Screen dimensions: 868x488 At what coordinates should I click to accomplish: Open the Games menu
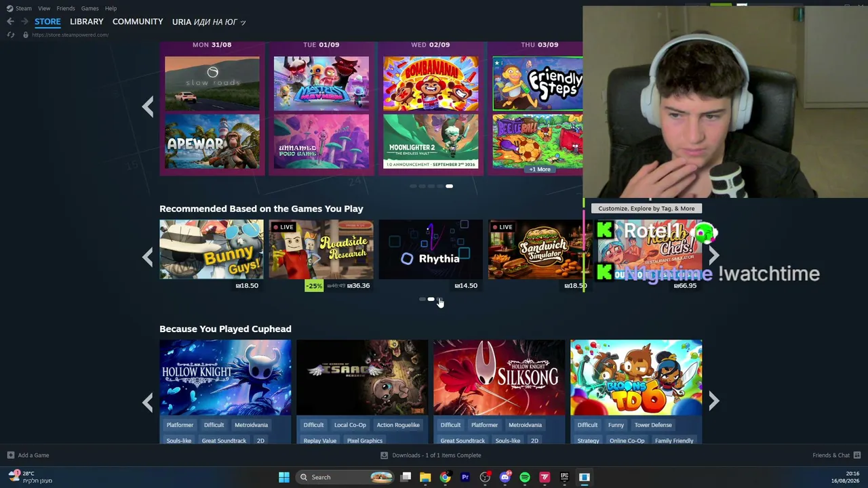click(x=90, y=8)
